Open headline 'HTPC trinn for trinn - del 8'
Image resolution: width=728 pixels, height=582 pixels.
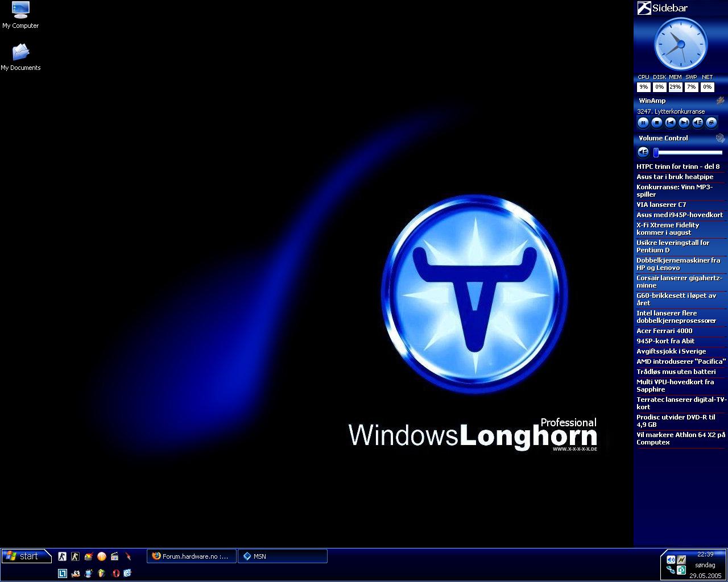(x=678, y=167)
